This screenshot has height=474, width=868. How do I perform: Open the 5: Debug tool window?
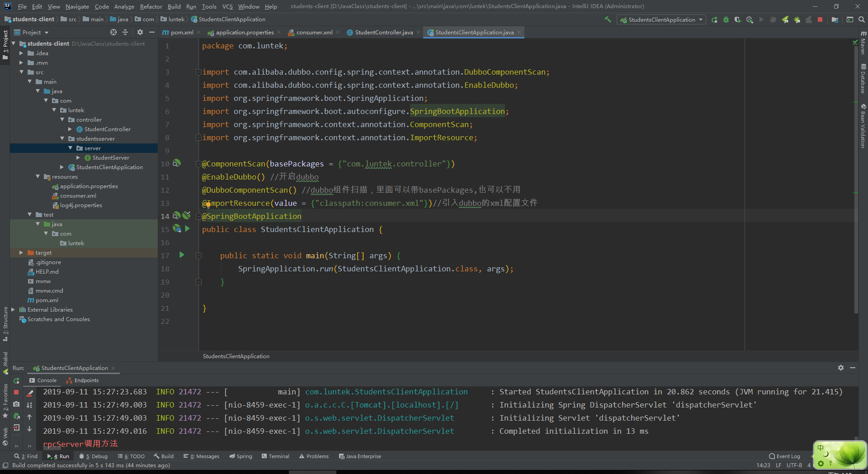coord(93,456)
